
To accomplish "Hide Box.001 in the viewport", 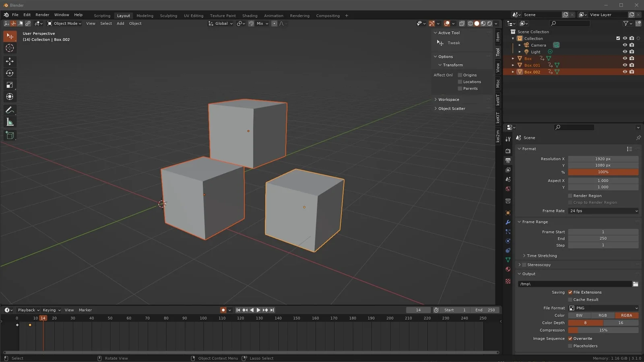I will [x=625, y=65].
